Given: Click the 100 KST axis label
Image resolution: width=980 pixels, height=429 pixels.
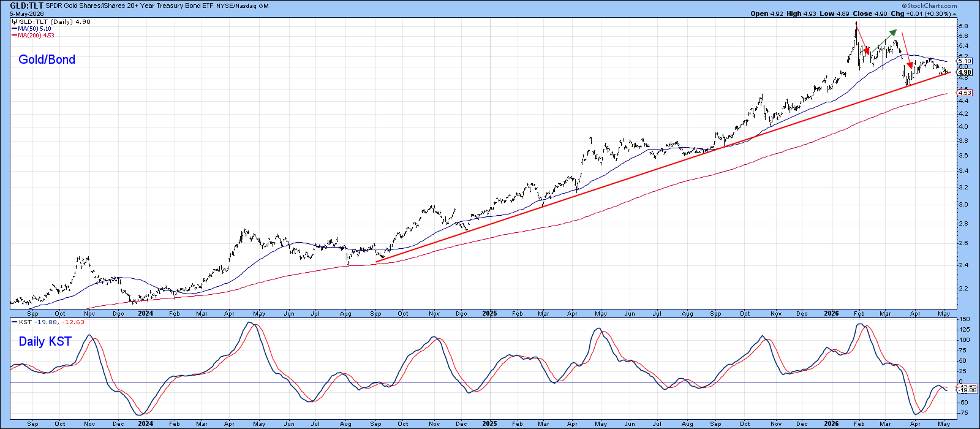Looking at the screenshot, I should (x=964, y=340).
